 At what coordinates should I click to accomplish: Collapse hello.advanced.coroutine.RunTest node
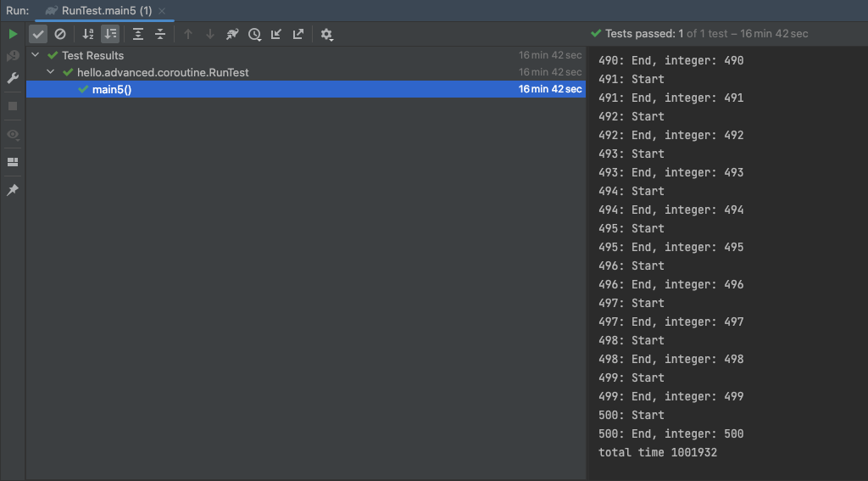pyautogui.click(x=50, y=72)
